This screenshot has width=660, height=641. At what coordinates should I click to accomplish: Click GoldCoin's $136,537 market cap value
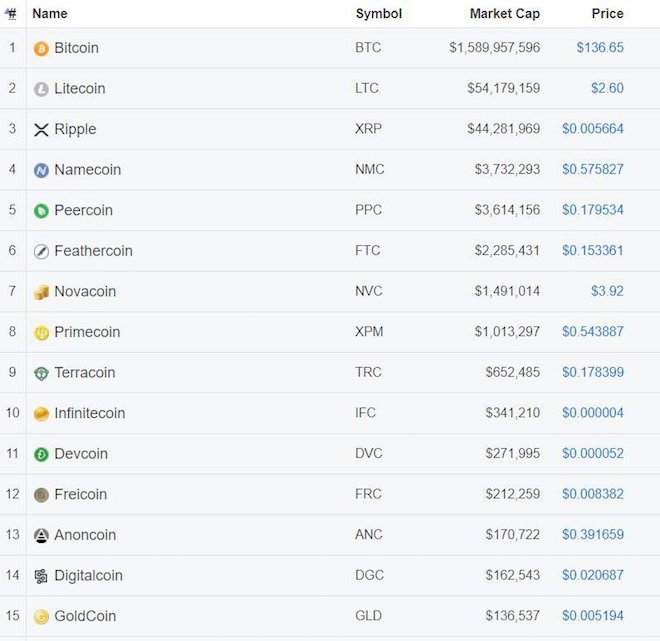pyautogui.click(x=512, y=616)
